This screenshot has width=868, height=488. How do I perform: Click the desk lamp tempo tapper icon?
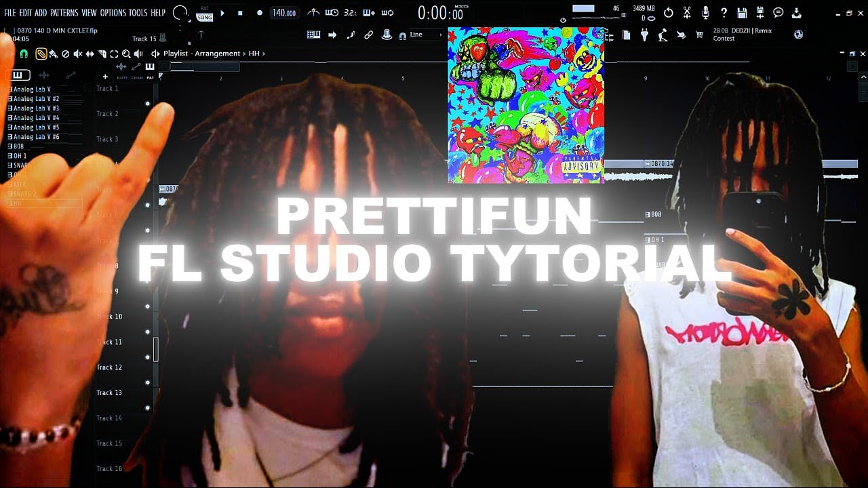tap(663, 35)
